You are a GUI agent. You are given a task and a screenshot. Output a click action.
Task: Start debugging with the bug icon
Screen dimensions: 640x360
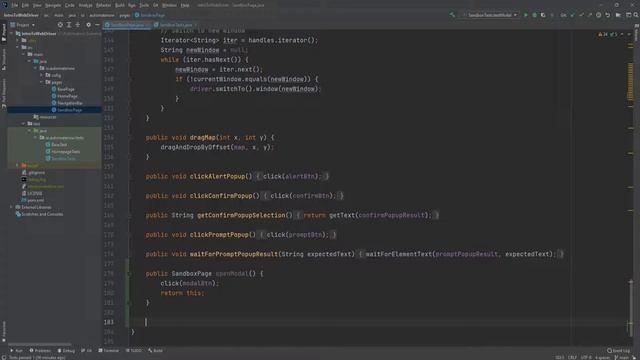534,15
